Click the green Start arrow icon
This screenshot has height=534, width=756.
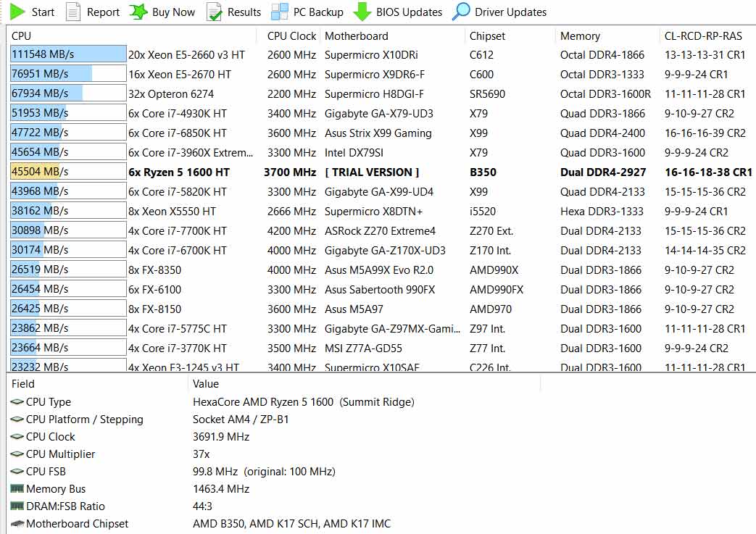[x=18, y=12]
